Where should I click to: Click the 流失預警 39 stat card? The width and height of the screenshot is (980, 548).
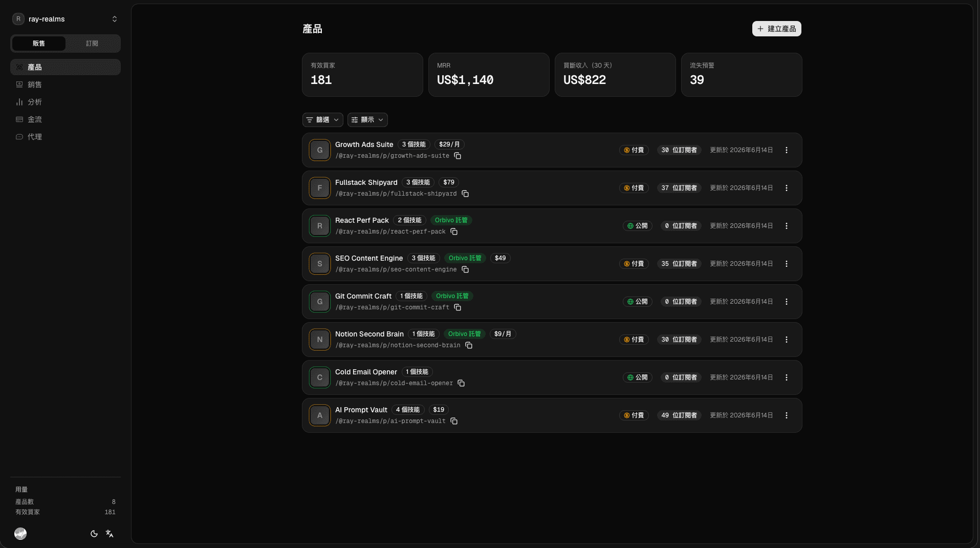(742, 75)
